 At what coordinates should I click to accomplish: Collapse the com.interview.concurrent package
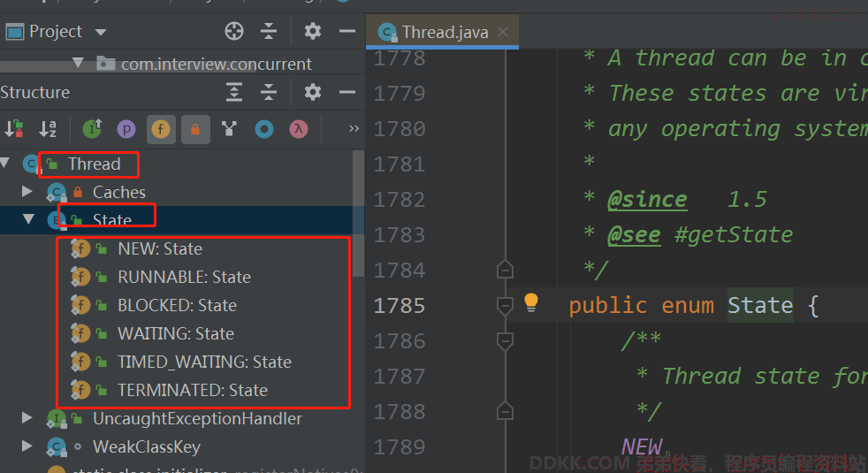pyautogui.click(x=78, y=63)
